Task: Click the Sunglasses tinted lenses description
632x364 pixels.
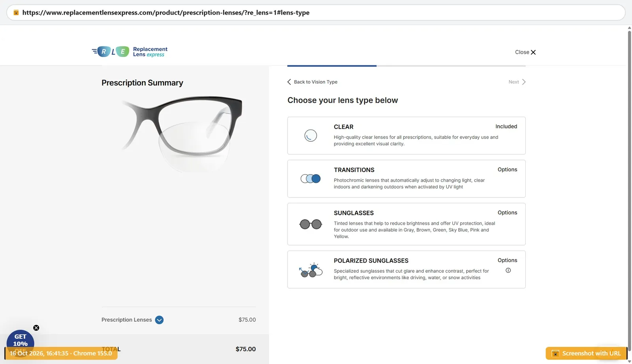Action: click(x=414, y=230)
